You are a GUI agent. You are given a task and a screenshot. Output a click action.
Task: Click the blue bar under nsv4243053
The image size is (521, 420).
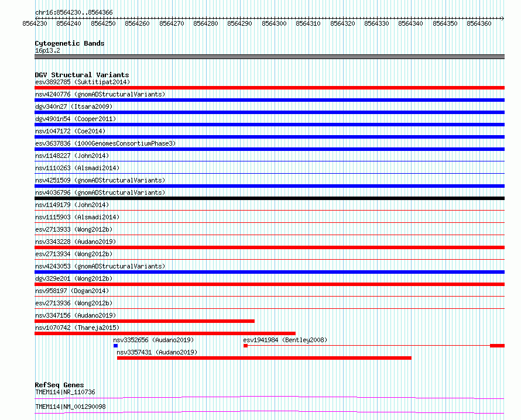tap(269, 272)
